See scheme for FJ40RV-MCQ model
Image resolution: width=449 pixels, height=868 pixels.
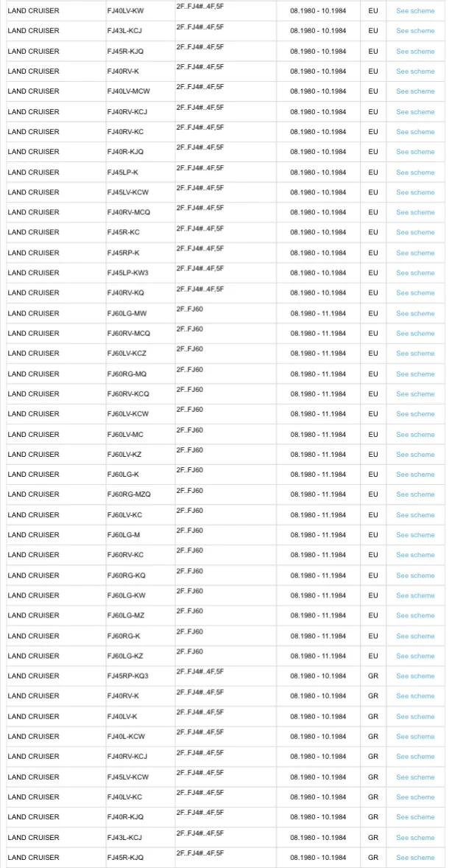pyautogui.click(x=415, y=212)
